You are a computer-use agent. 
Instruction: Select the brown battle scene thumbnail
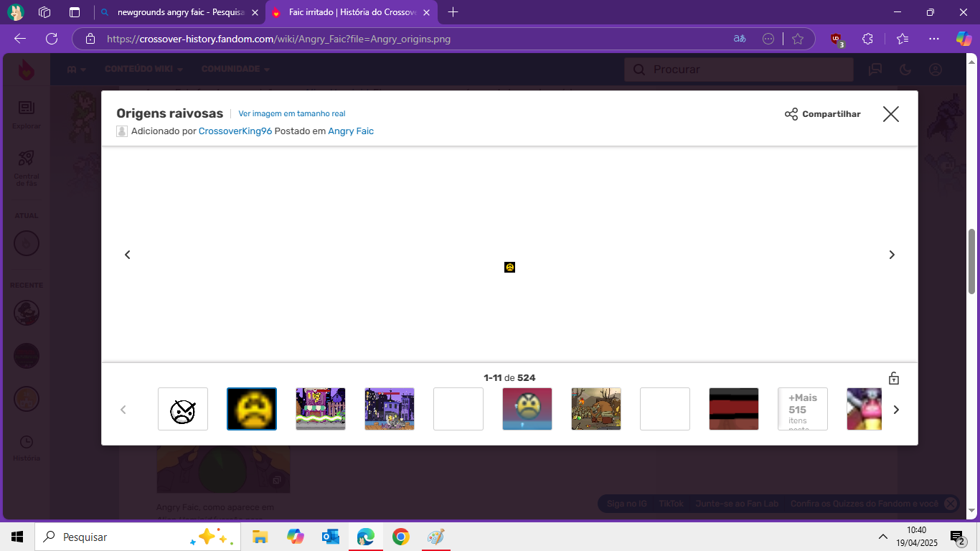(x=596, y=409)
